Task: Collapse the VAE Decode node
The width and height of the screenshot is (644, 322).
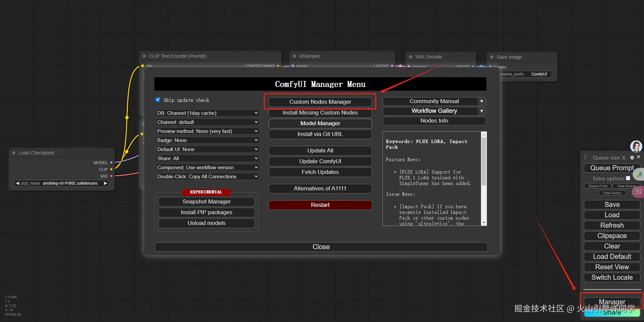Action: pyautogui.click(x=411, y=57)
